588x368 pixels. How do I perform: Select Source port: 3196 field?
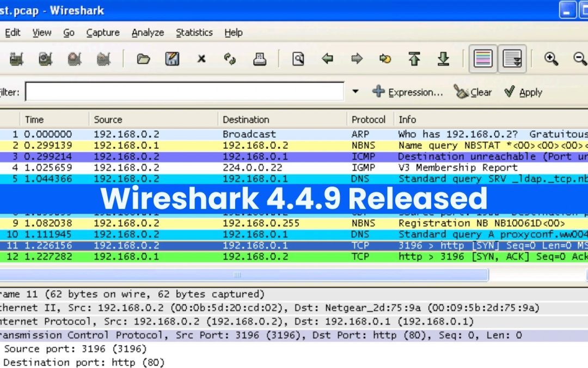[x=75, y=349]
